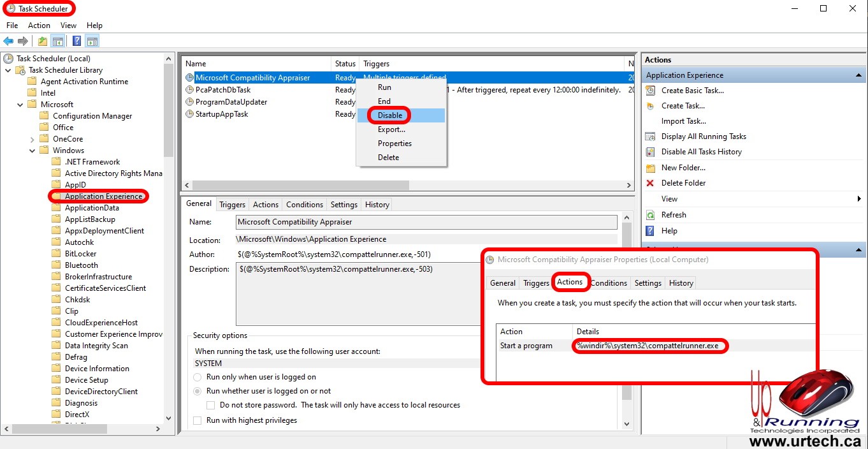This screenshot has width=868, height=449.
Task: Click Import Task... in Actions pane
Action: [x=683, y=121]
